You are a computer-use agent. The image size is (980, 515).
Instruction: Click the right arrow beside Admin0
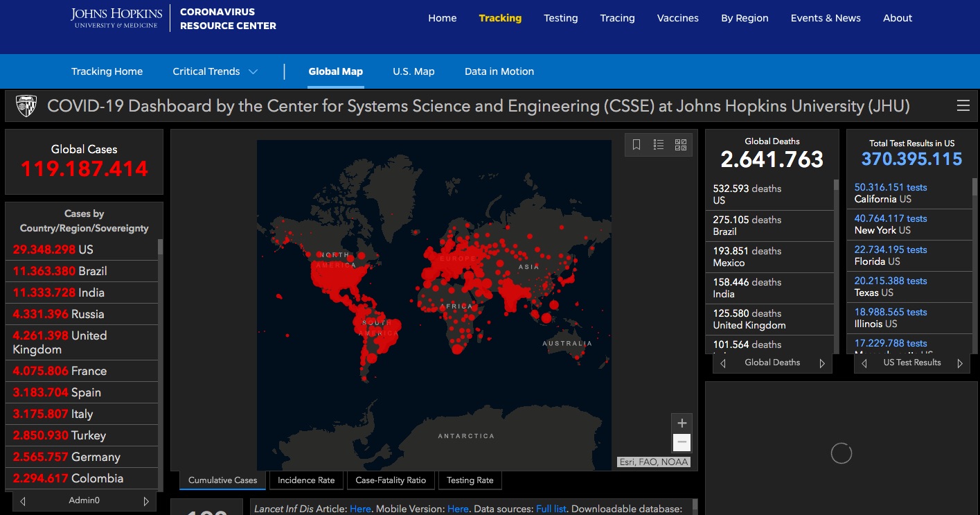pyautogui.click(x=146, y=501)
